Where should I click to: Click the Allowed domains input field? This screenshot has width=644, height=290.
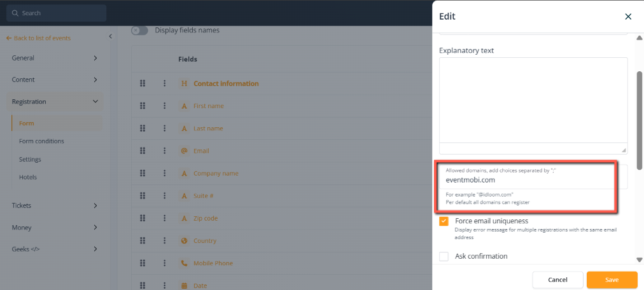pyautogui.click(x=525, y=180)
